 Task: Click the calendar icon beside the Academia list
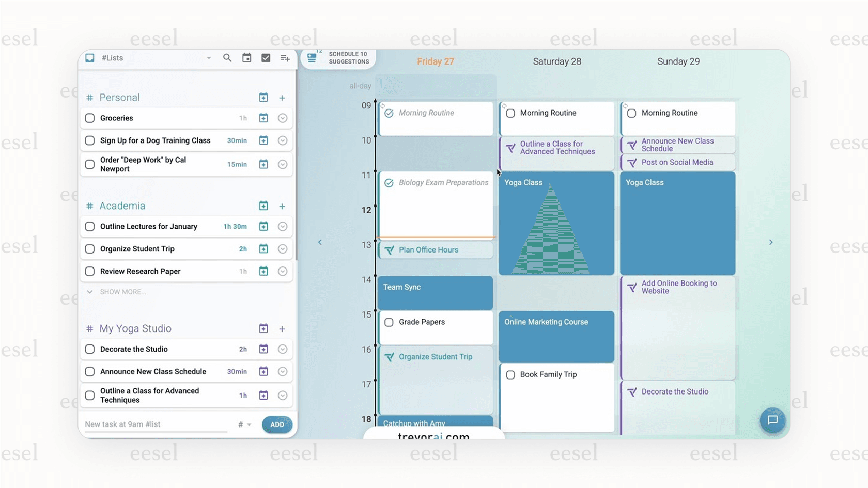pos(263,206)
